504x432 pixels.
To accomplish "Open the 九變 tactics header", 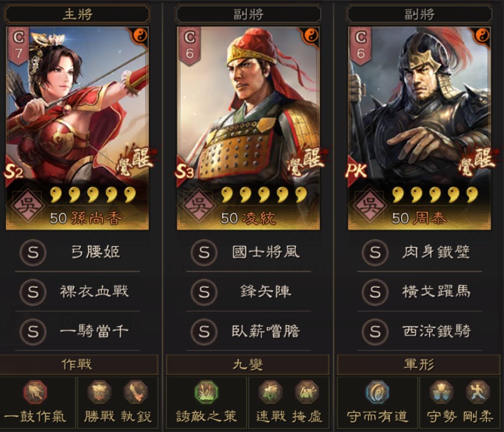I will (248, 364).
